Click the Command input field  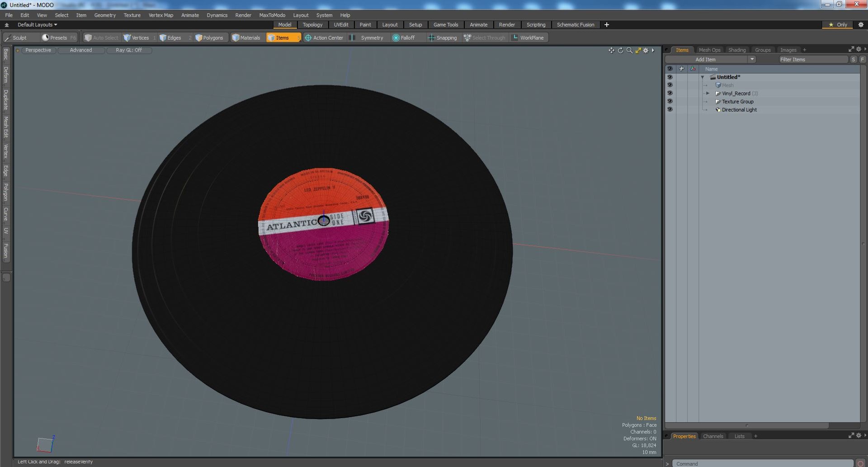763,463
